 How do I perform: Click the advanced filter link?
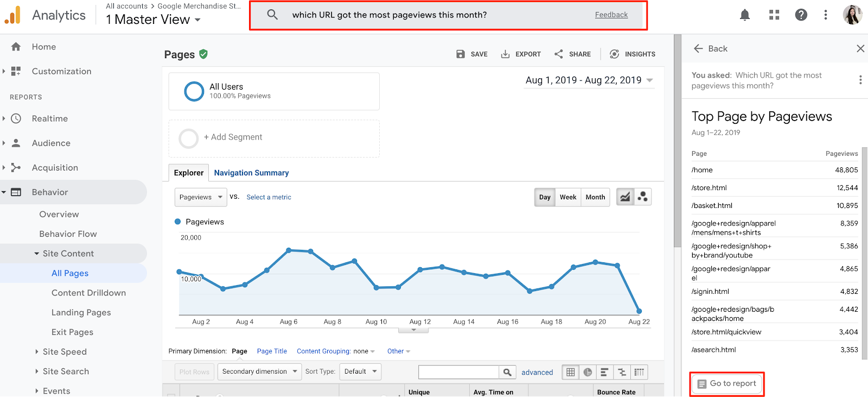click(537, 372)
